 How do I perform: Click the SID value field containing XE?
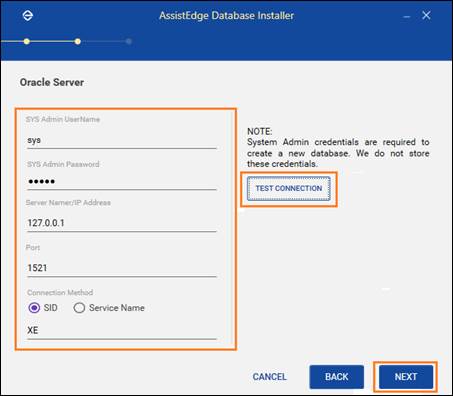122,331
